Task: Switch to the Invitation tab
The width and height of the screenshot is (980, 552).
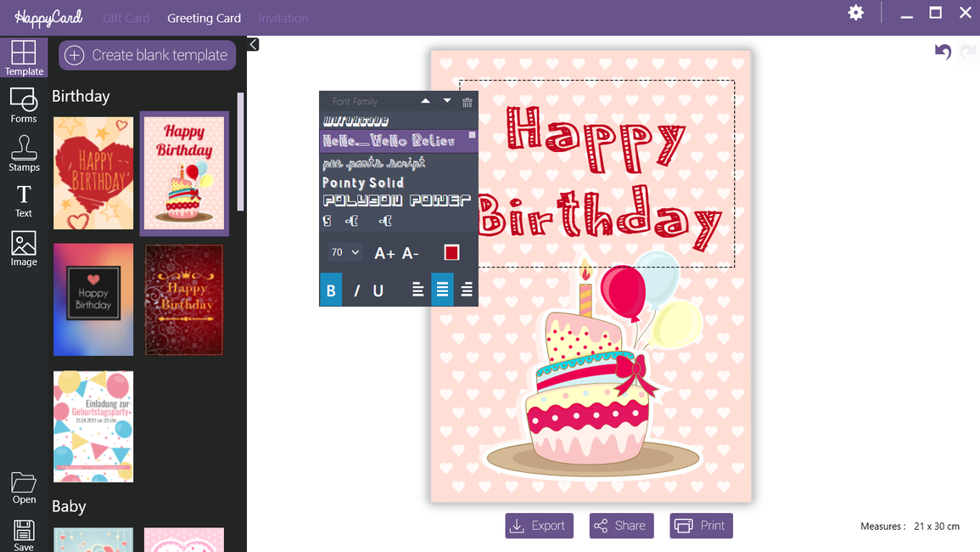Action: (283, 18)
